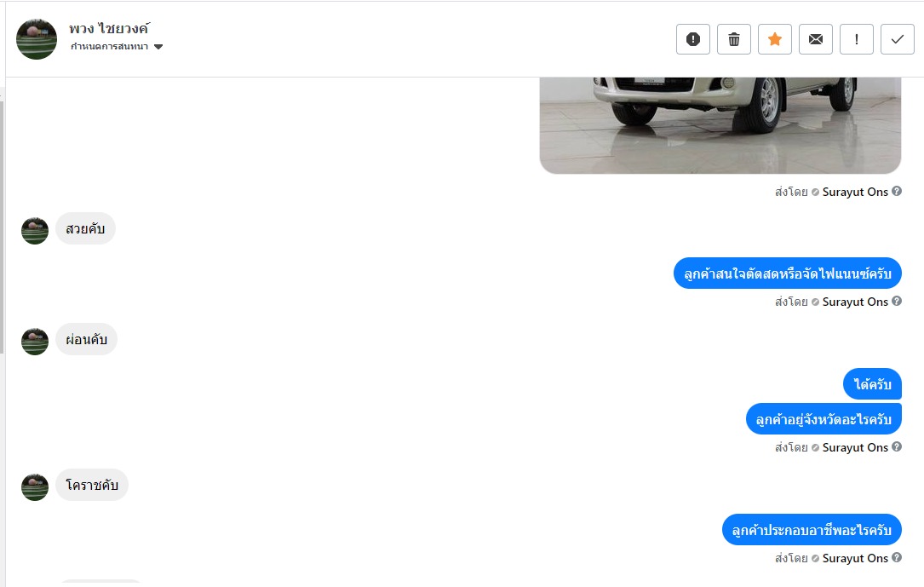Click the ได้ครับ sent message bubble
The width and height of the screenshot is (924, 587).
872,384
